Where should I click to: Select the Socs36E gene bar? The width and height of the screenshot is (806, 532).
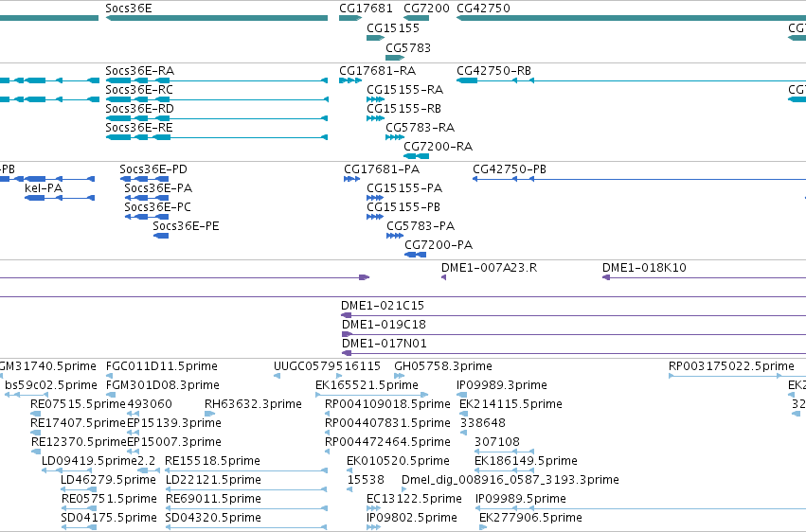tap(216, 18)
